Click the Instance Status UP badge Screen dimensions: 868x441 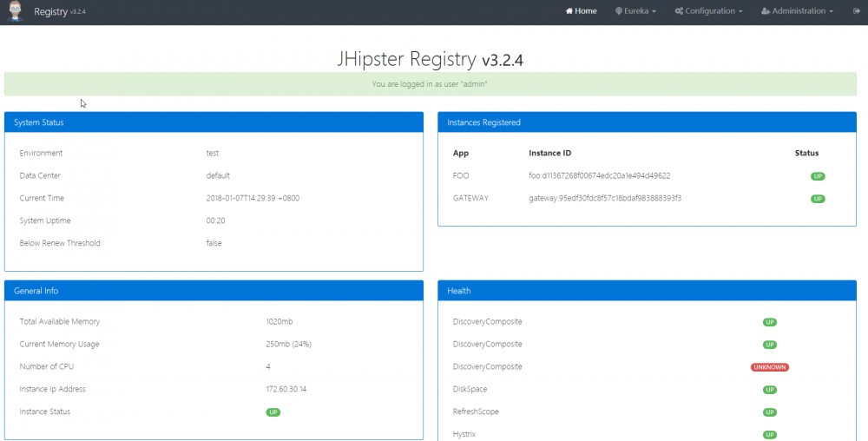click(x=273, y=412)
